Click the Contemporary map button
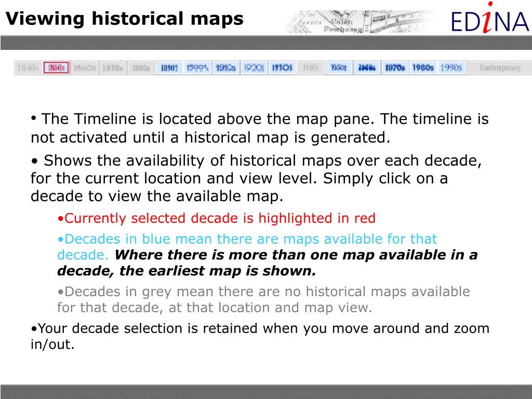Viewport: 532px width, 399px height. pyautogui.click(x=500, y=68)
